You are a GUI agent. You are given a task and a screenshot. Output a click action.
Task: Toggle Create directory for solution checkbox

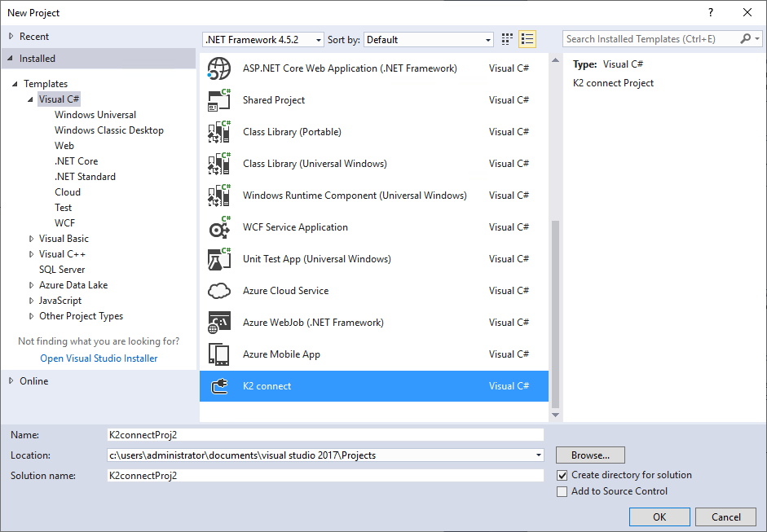pos(562,475)
